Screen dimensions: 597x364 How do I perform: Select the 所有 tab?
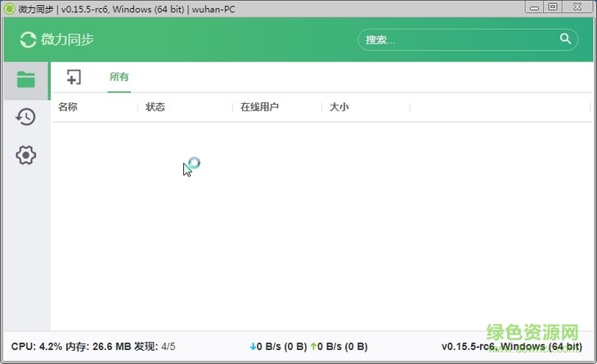pos(119,77)
